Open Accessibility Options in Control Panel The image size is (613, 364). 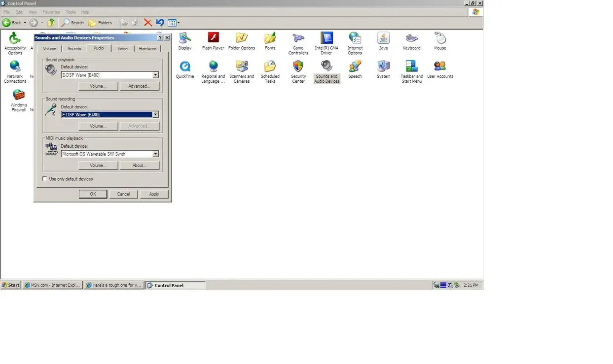pos(15,43)
